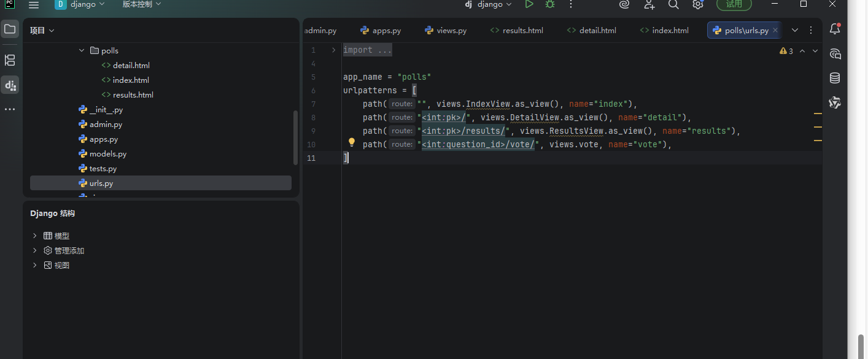Viewport: 868px width, 359px height.
Task: Close the polls\urls.py tab
Action: pos(775,30)
